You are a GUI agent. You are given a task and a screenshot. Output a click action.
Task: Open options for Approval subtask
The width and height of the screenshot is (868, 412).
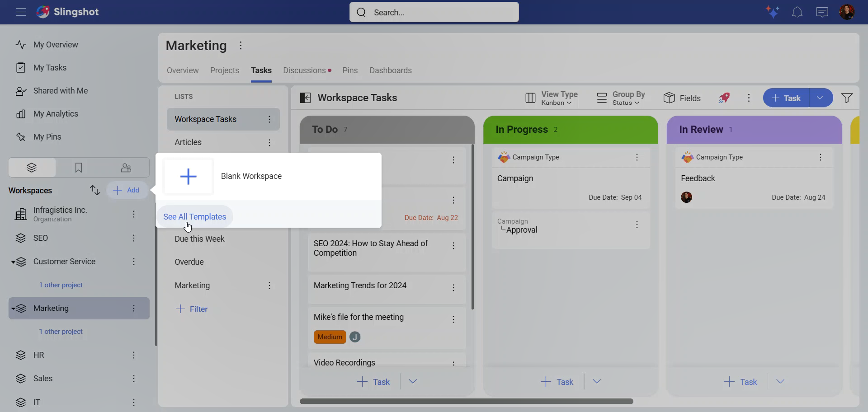pos(637,225)
